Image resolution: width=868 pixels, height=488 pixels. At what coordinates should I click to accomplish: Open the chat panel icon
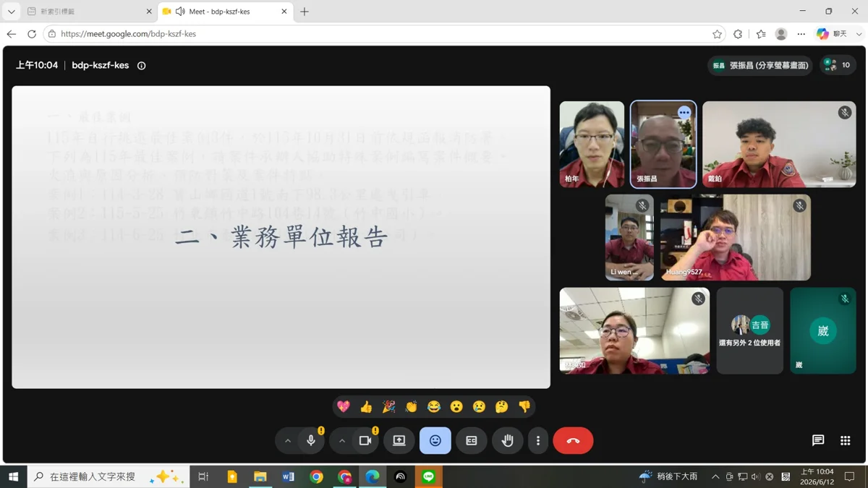pyautogui.click(x=818, y=440)
